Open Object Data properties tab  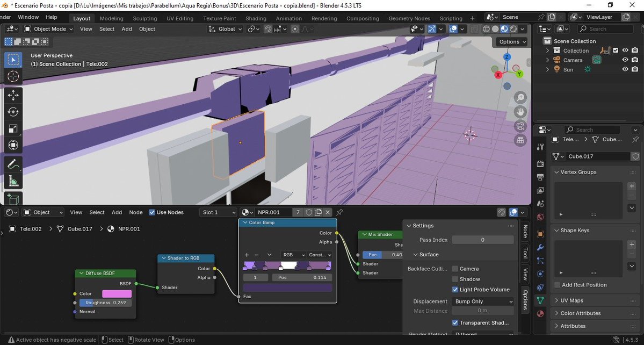540,300
